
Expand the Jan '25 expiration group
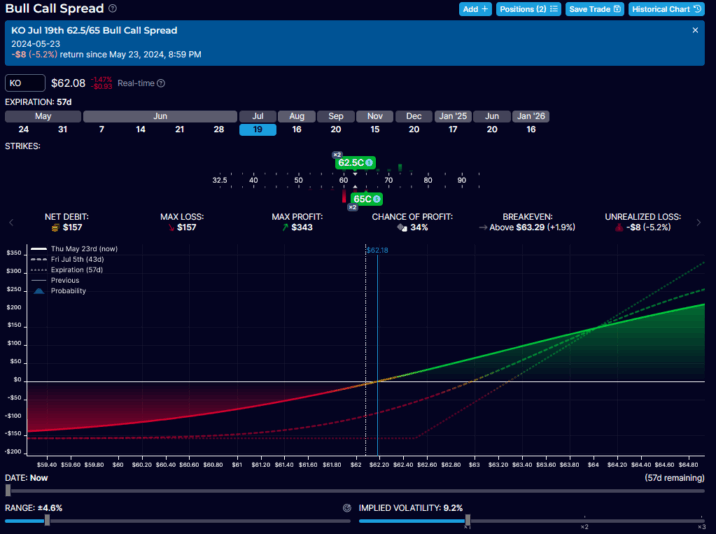pyautogui.click(x=452, y=116)
